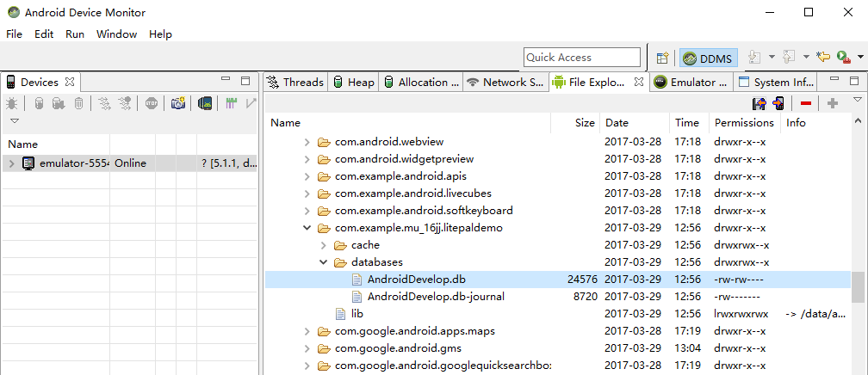Click the Quick Access search field
The image size is (868, 375).
click(582, 58)
